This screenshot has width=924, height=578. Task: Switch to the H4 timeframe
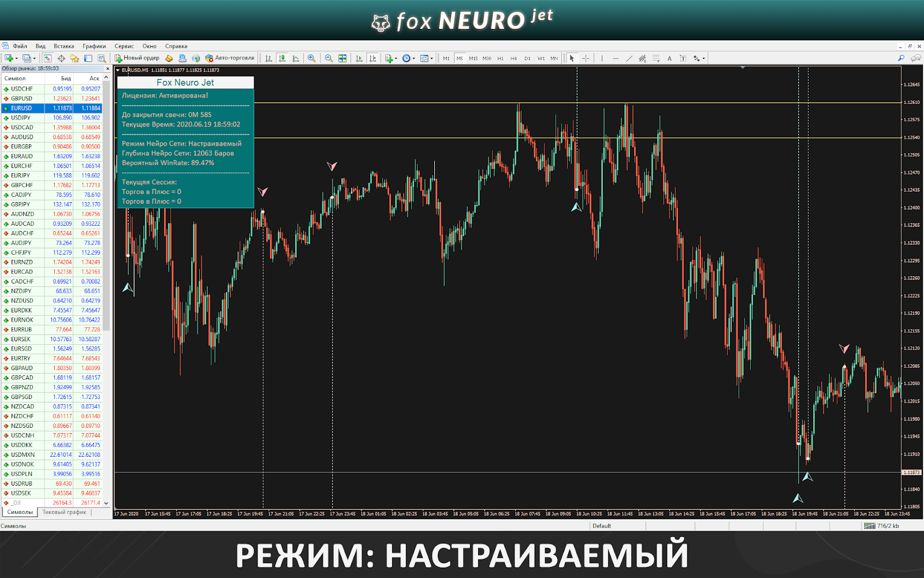(513, 58)
